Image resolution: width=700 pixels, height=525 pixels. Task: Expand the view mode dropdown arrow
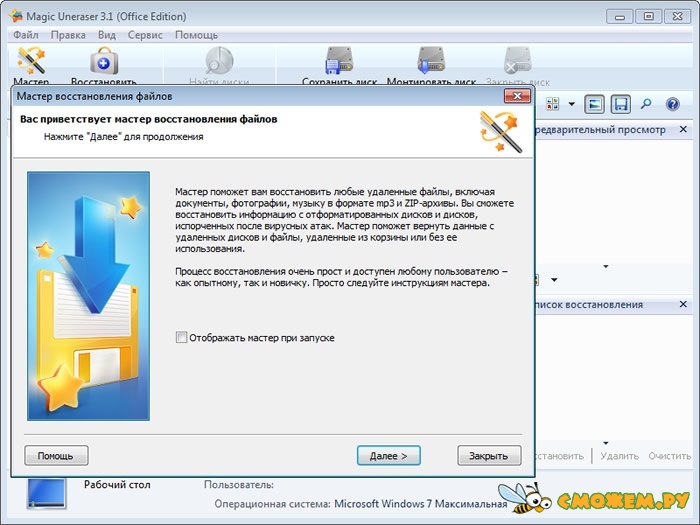pos(571,104)
